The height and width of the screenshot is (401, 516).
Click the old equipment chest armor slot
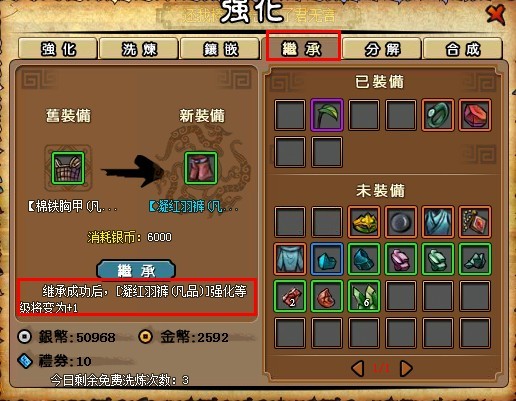(68, 168)
